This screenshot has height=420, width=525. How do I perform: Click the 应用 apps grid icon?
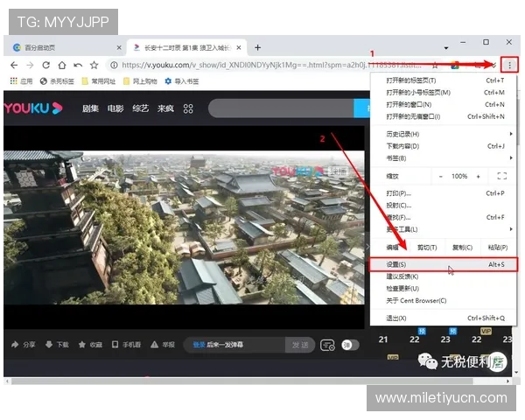pyautogui.click(x=14, y=80)
